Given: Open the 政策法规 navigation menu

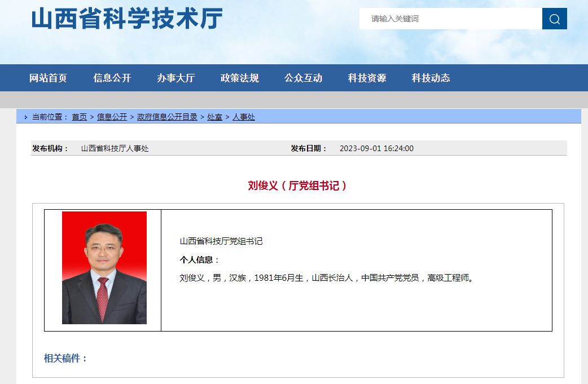Looking at the screenshot, I should pyautogui.click(x=239, y=78).
